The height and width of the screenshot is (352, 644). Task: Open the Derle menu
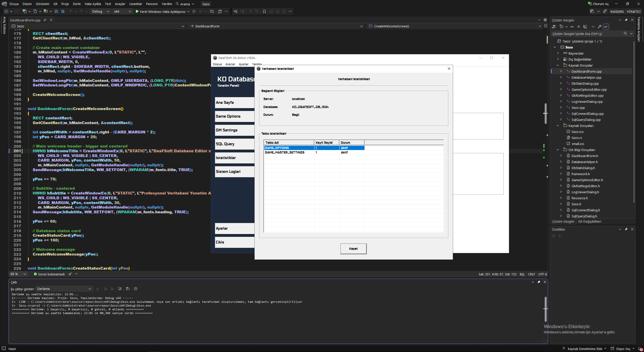[x=77, y=4]
